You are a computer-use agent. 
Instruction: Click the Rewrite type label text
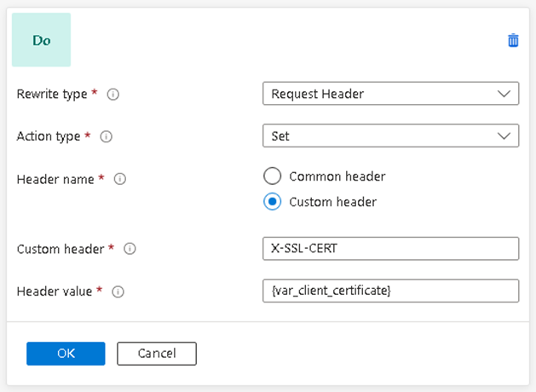pos(52,94)
